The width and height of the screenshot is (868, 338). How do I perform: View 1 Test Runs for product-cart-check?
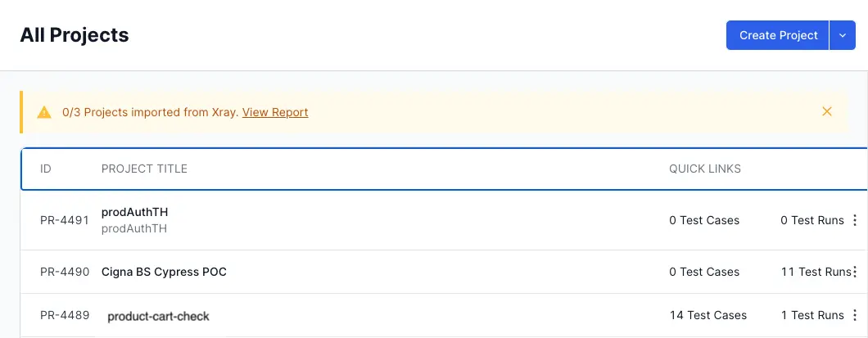tap(811, 315)
